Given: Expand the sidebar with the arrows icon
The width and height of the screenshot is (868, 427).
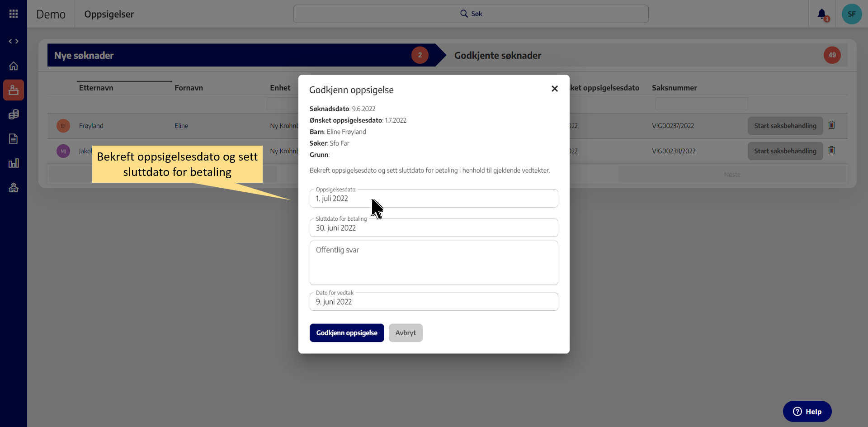Looking at the screenshot, I should 14,41.
